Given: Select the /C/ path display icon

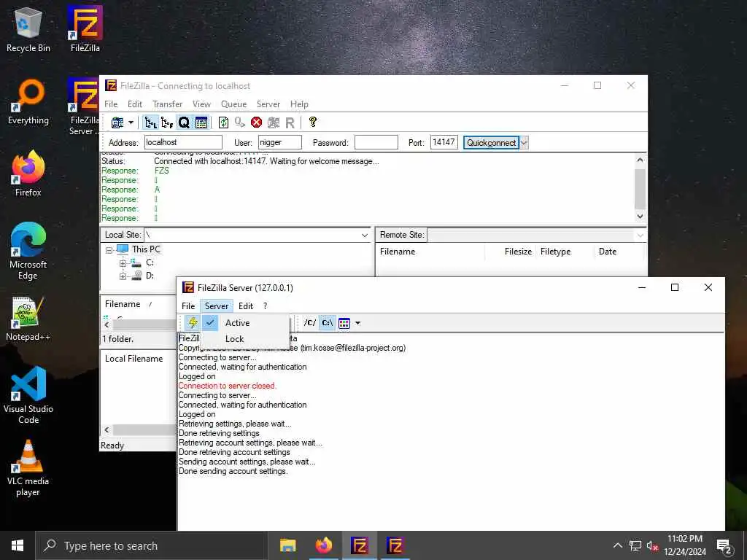Looking at the screenshot, I should (x=309, y=323).
